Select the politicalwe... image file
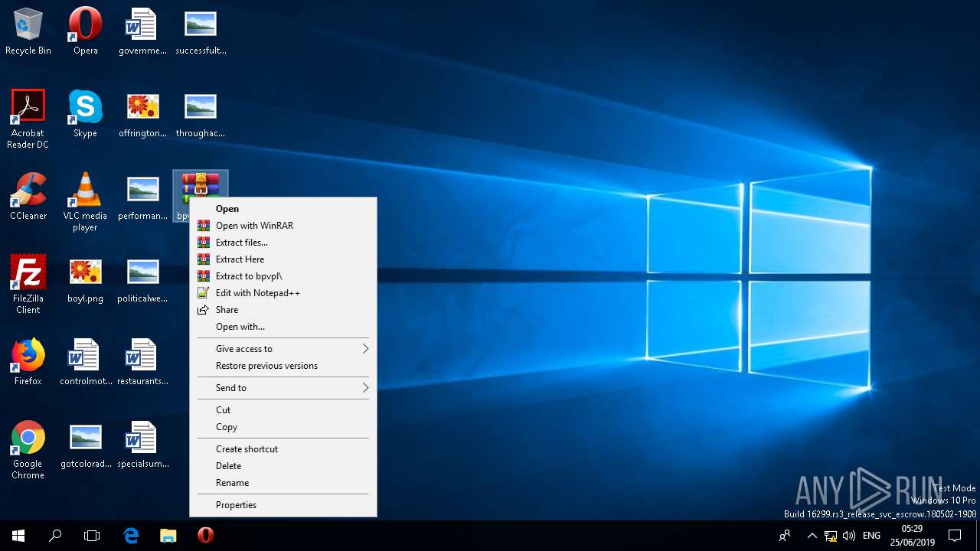The height and width of the screenshot is (551, 980). click(x=142, y=279)
